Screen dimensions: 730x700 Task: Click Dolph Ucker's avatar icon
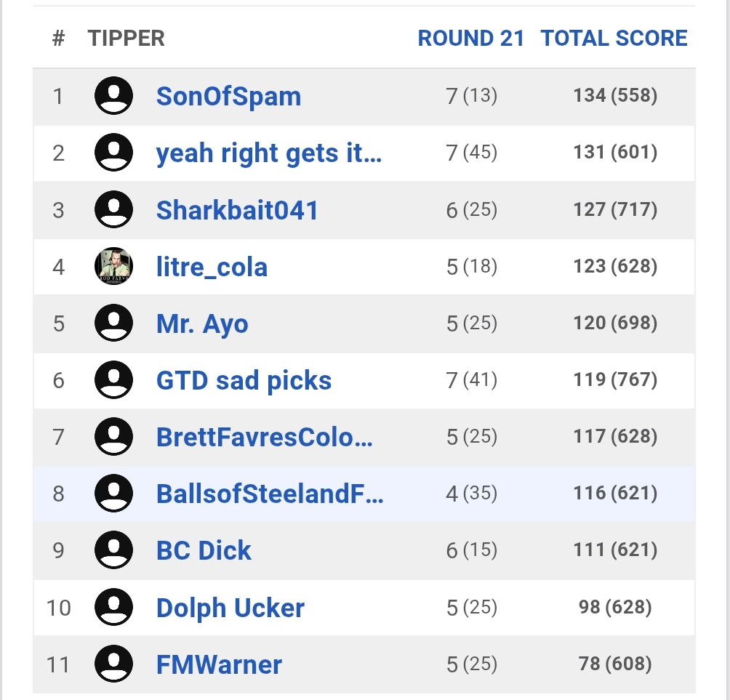click(x=113, y=608)
